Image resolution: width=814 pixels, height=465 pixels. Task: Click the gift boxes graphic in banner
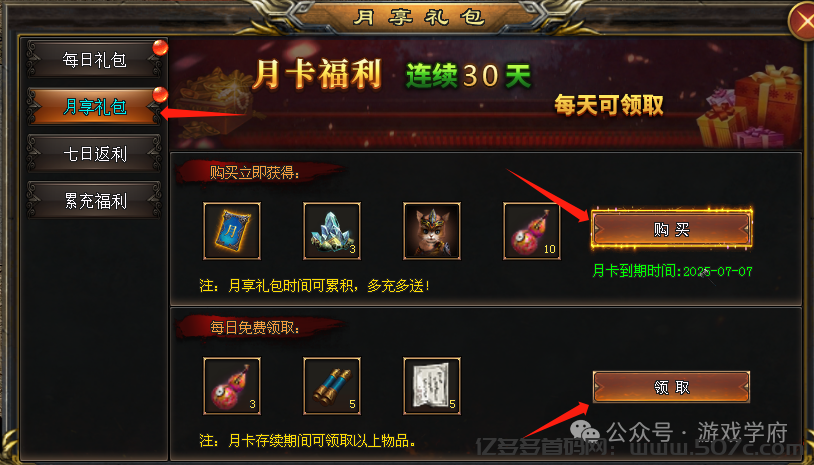point(749,108)
